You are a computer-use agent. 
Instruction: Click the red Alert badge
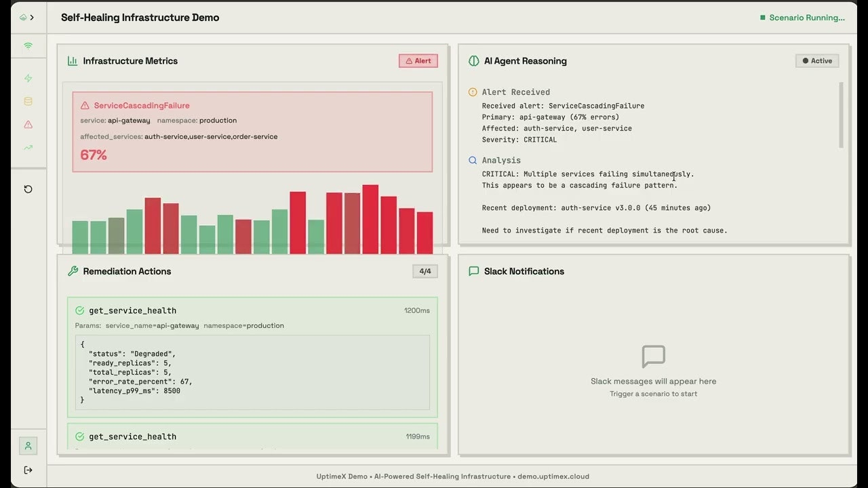click(418, 61)
